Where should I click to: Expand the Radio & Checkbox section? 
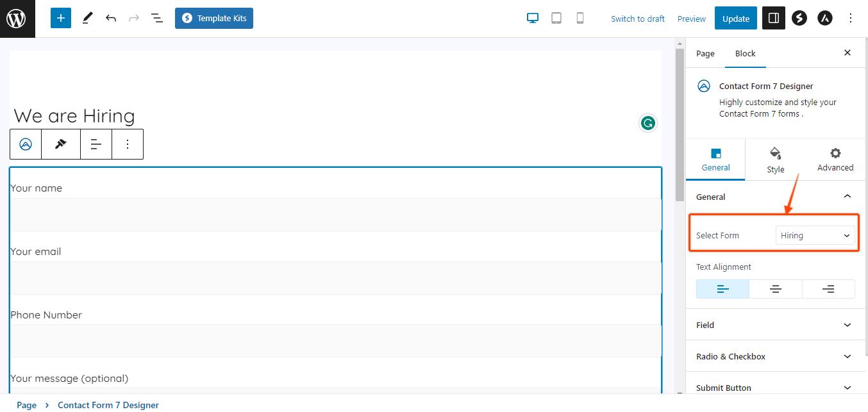(775, 356)
